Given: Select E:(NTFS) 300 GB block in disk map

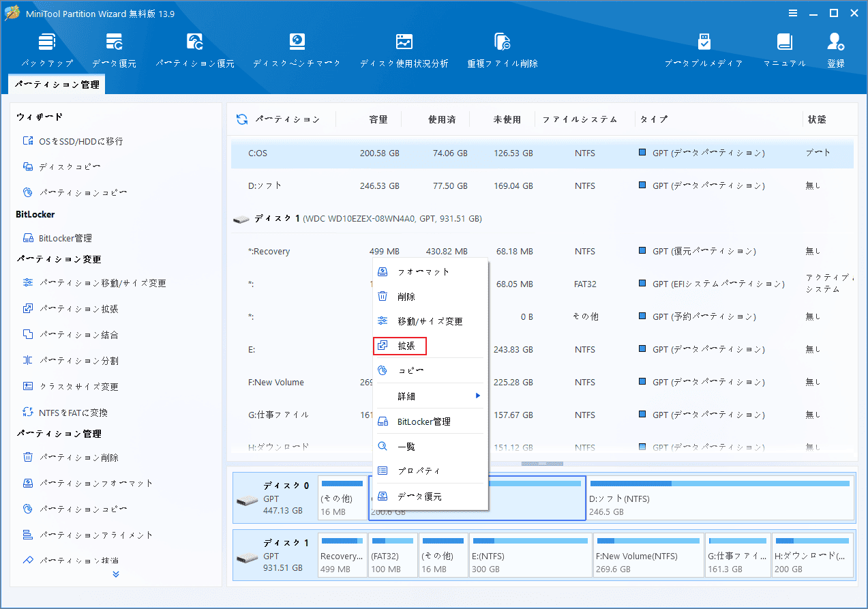Looking at the screenshot, I should pos(530,555).
